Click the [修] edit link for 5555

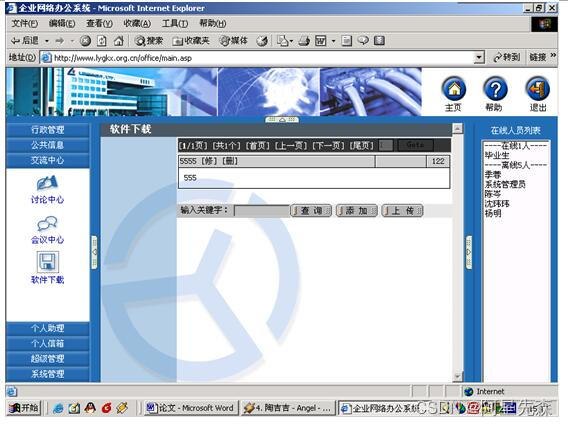point(209,161)
